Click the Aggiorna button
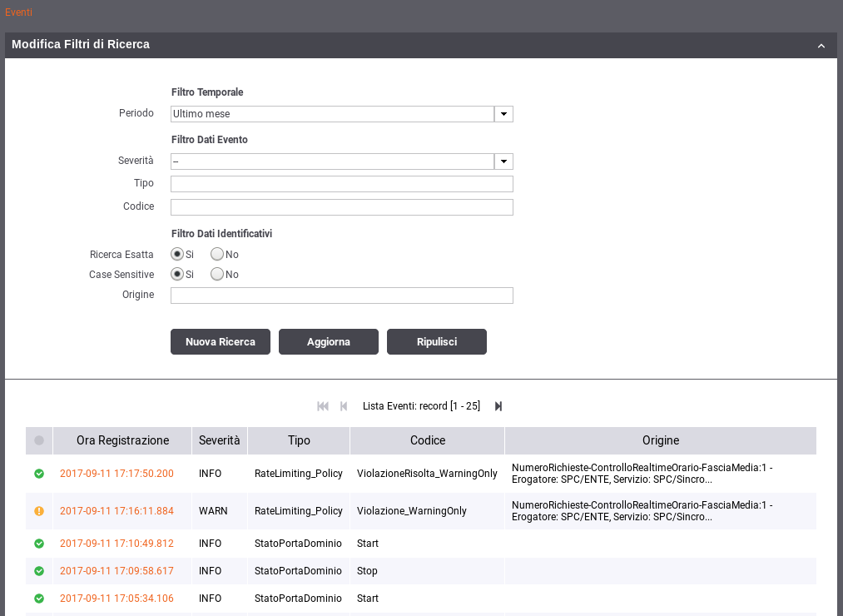Screen dimensions: 843x616 (329, 341)
